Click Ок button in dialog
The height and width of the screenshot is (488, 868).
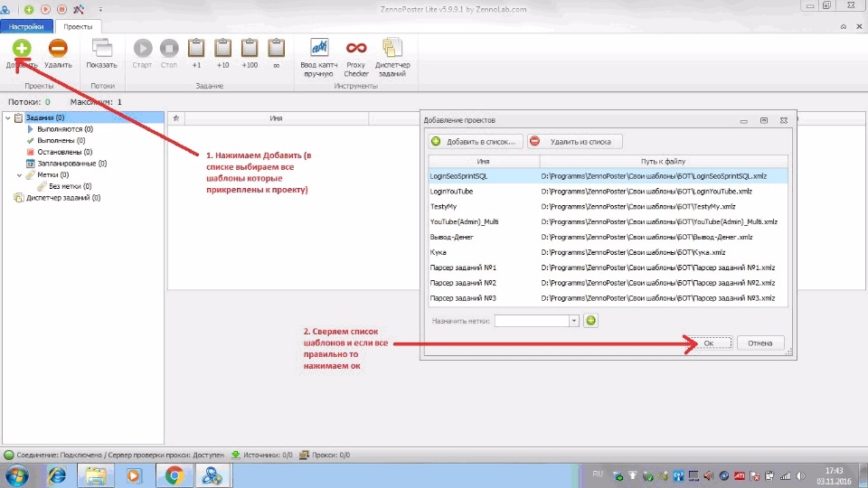click(709, 343)
